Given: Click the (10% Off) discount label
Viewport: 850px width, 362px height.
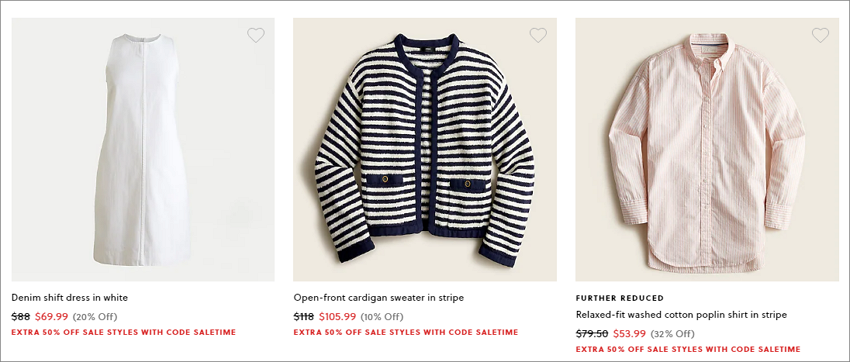Looking at the screenshot, I should click(x=382, y=317).
